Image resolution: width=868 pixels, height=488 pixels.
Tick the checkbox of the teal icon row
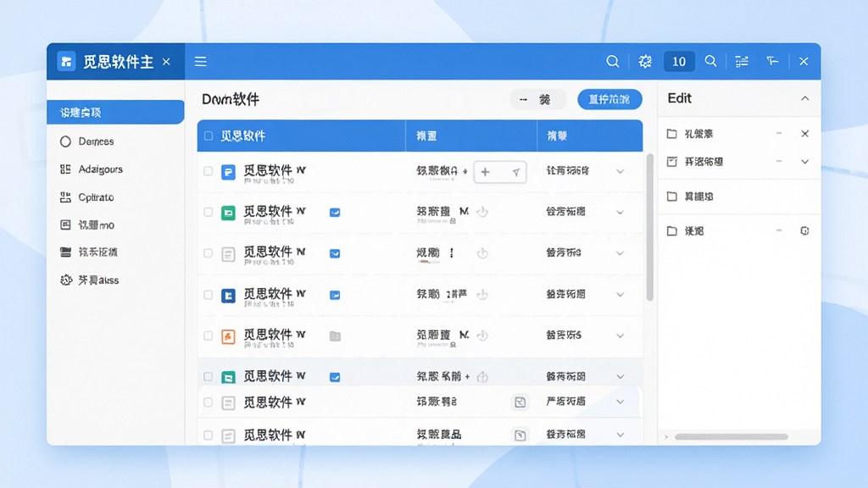tap(209, 377)
